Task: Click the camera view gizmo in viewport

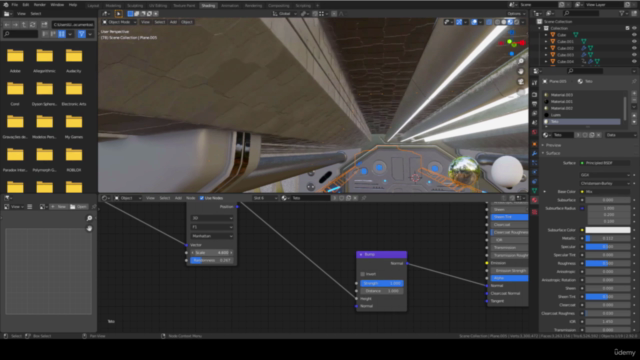Action: point(521,82)
